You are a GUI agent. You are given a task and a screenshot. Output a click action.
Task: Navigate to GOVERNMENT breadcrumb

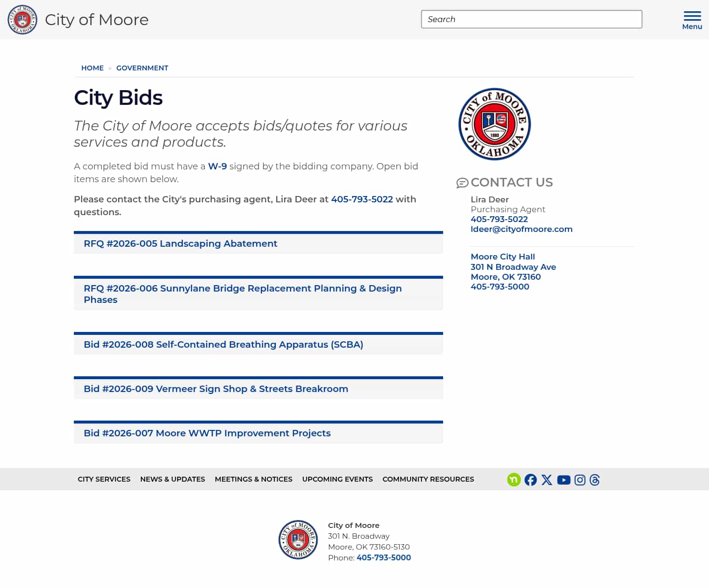click(x=142, y=68)
